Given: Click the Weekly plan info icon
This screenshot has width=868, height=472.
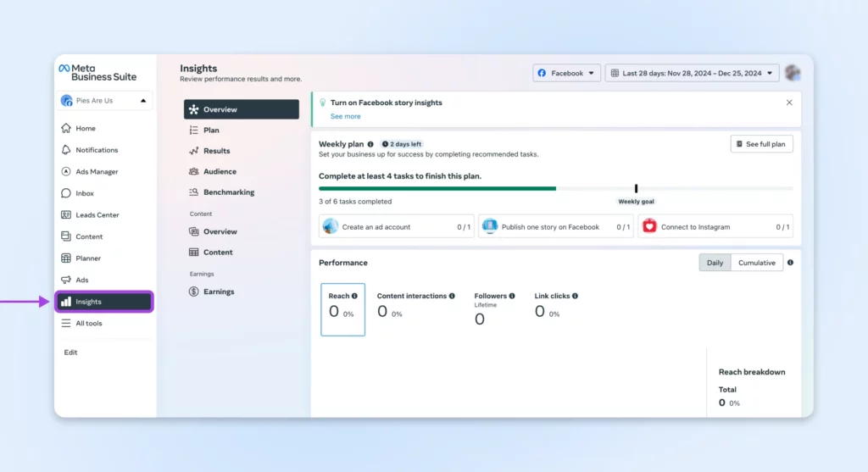Looking at the screenshot, I should (370, 144).
